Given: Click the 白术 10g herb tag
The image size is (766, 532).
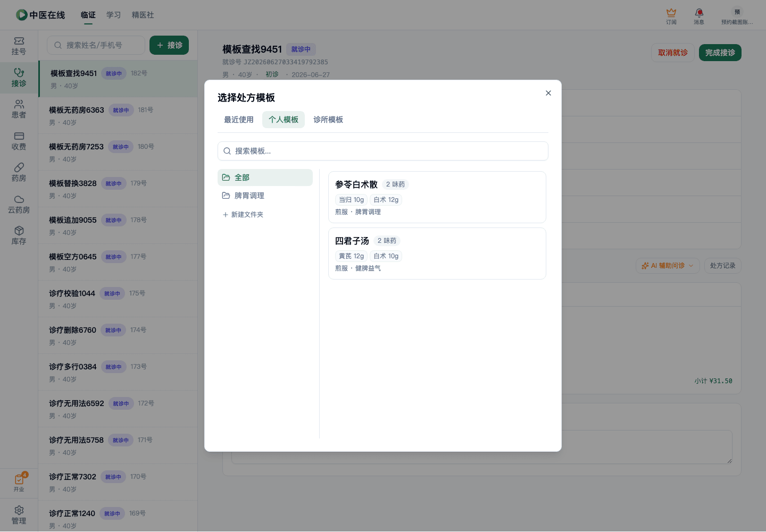Looking at the screenshot, I should click(386, 256).
